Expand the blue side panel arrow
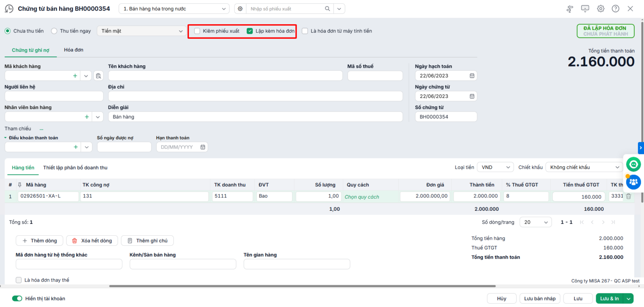This screenshot has height=307, width=644. (x=641, y=148)
